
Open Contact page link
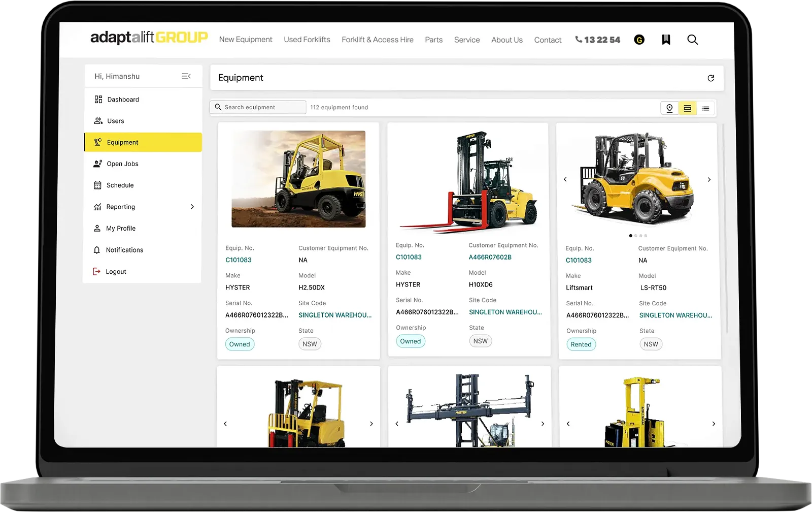pos(548,40)
